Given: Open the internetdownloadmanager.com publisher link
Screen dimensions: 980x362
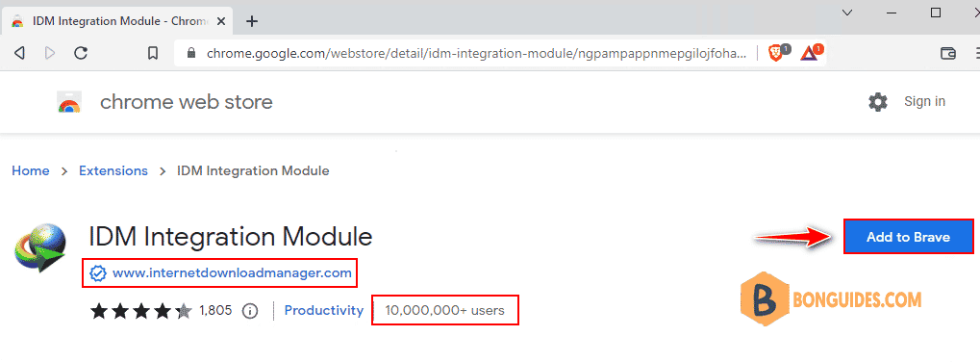Looking at the screenshot, I should (x=232, y=272).
